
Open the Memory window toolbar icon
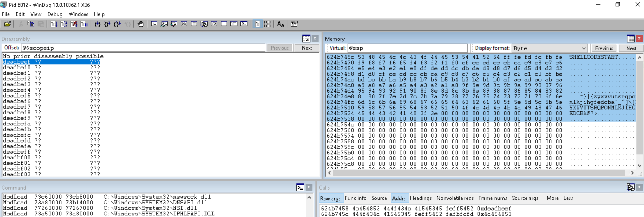[194, 24]
